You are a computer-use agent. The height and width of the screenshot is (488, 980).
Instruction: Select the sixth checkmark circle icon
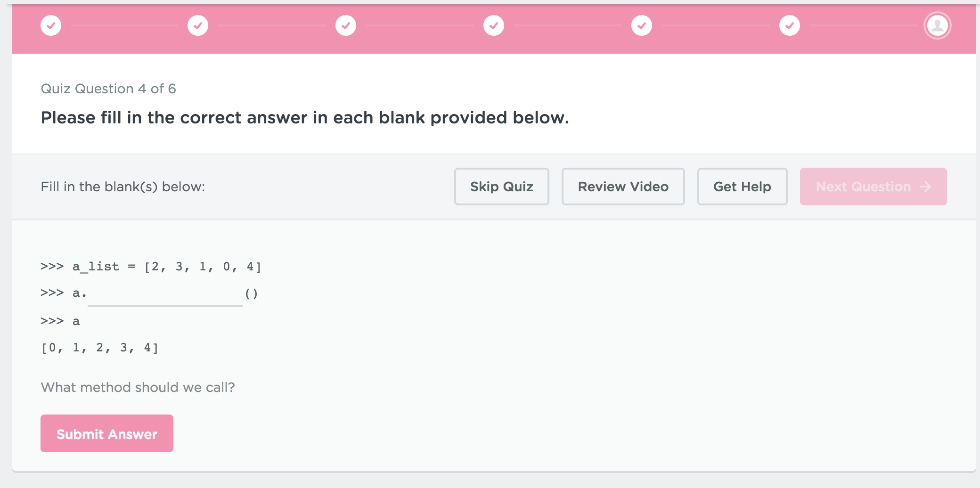click(x=789, y=25)
